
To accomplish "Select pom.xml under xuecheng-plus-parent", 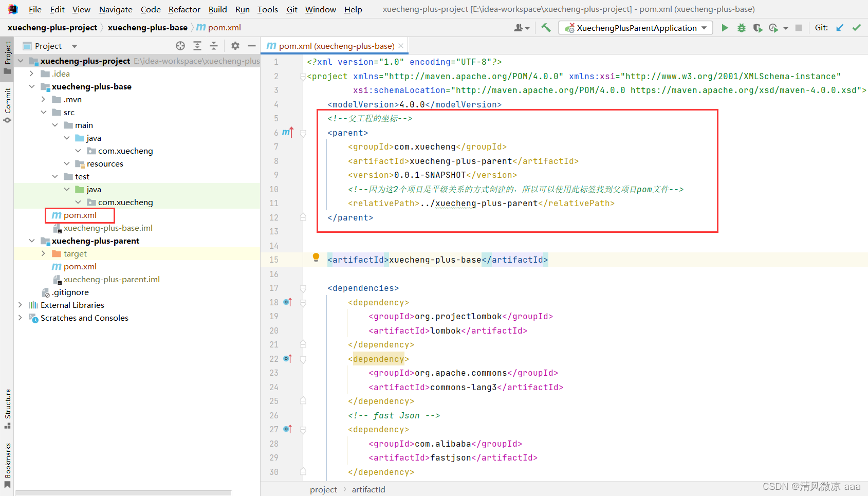I will click(x=80, y=266).
